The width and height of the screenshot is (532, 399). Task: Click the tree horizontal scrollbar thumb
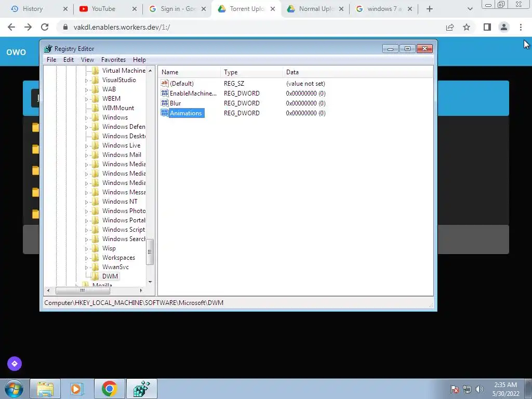tap(83, 290)
